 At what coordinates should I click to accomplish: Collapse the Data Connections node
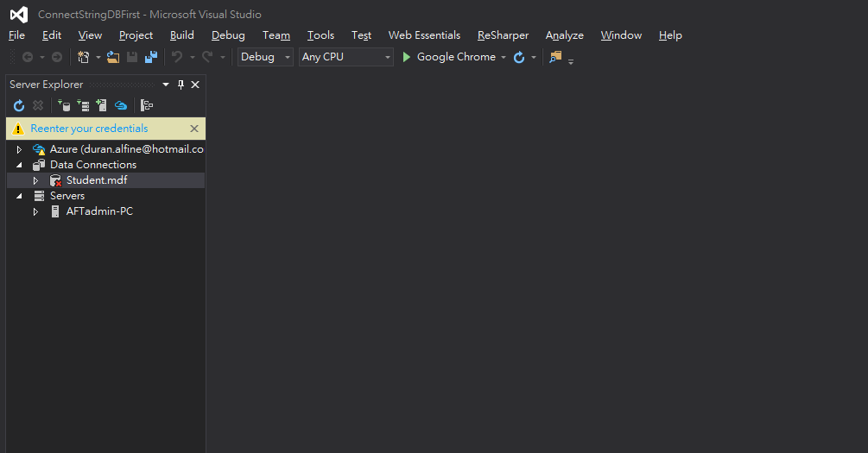(19, 165)
